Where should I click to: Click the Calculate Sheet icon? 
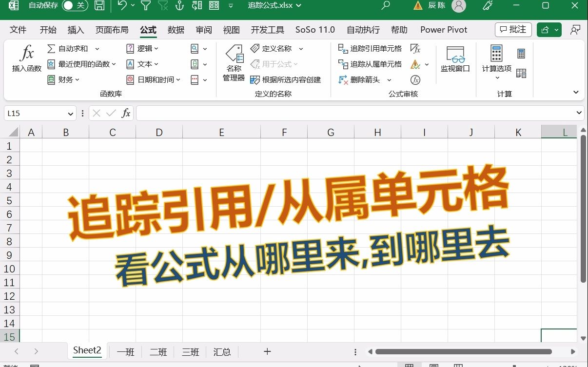(x=521, y=74)
